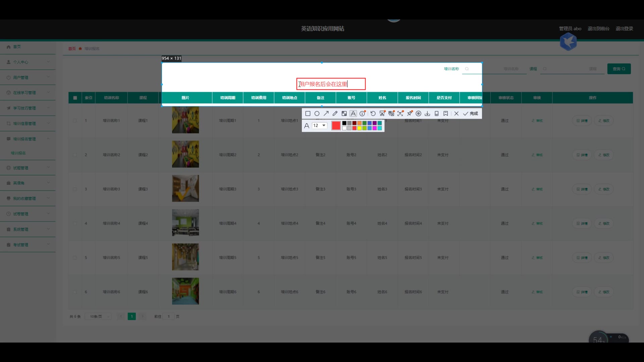This screenshot has width=644, height=362.
Task: Save screenshot with download icon
Action: click(x=427, y=114)
